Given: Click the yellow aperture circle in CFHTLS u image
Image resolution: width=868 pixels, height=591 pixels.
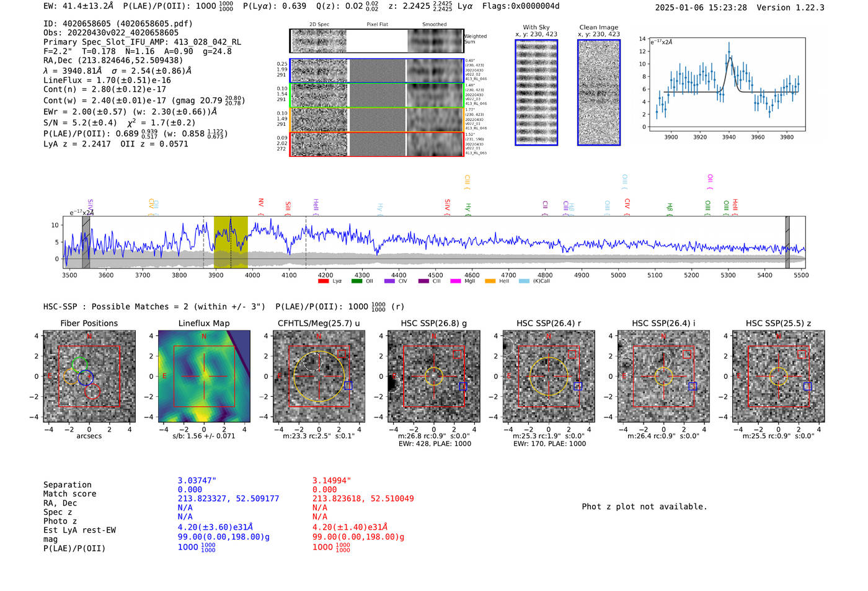Looking at the screenshot, I should (x=319, y=376).
